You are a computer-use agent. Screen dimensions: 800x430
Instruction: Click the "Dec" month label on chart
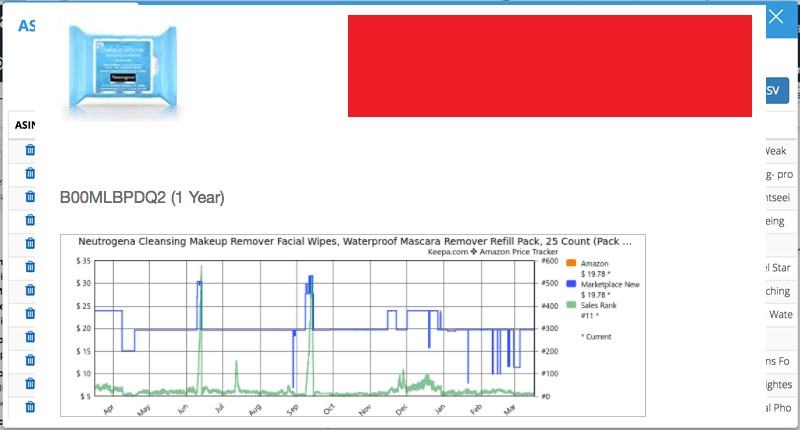(402, 409)
